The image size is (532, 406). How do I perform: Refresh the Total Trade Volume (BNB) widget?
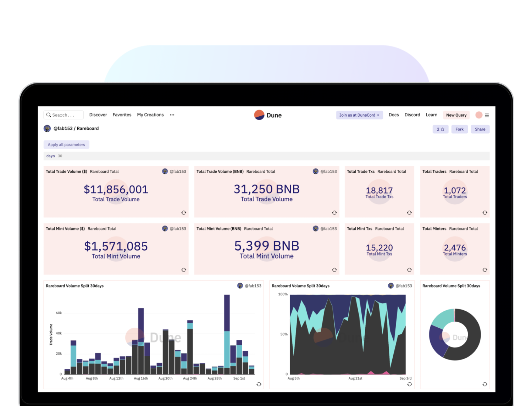click(x=334, y=213)
